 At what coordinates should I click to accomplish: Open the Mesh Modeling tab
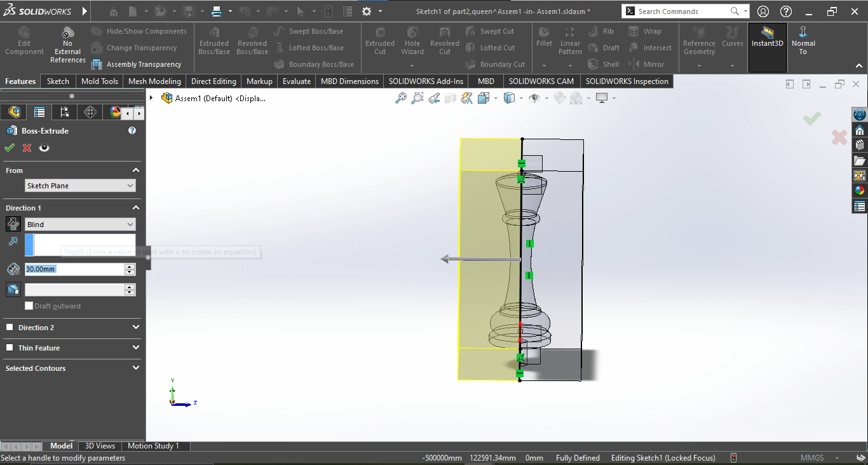[154, 81]
